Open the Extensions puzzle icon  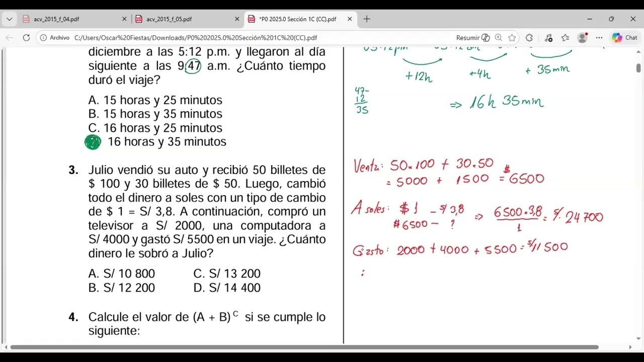tap(529, 38)
